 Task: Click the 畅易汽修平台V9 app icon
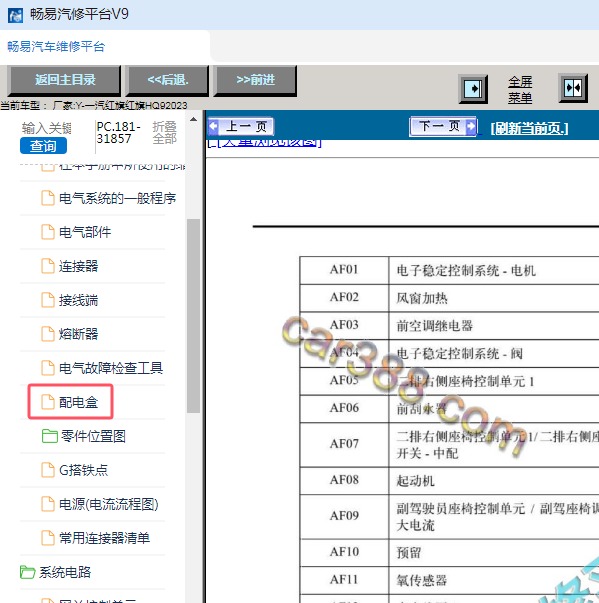[x=15, y=15]
